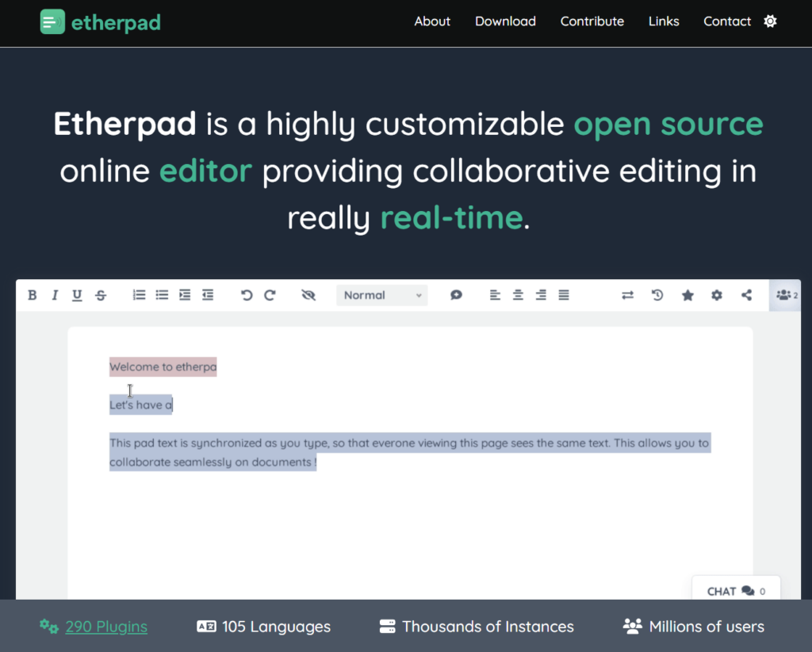The width and height of the screenshot is (812, 652).
Task: Open import/export with the arrows icon
Action: (628, 295)
